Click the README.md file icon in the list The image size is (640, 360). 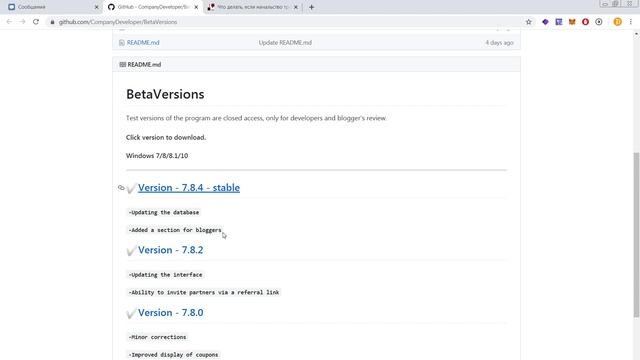pos(122,42)
